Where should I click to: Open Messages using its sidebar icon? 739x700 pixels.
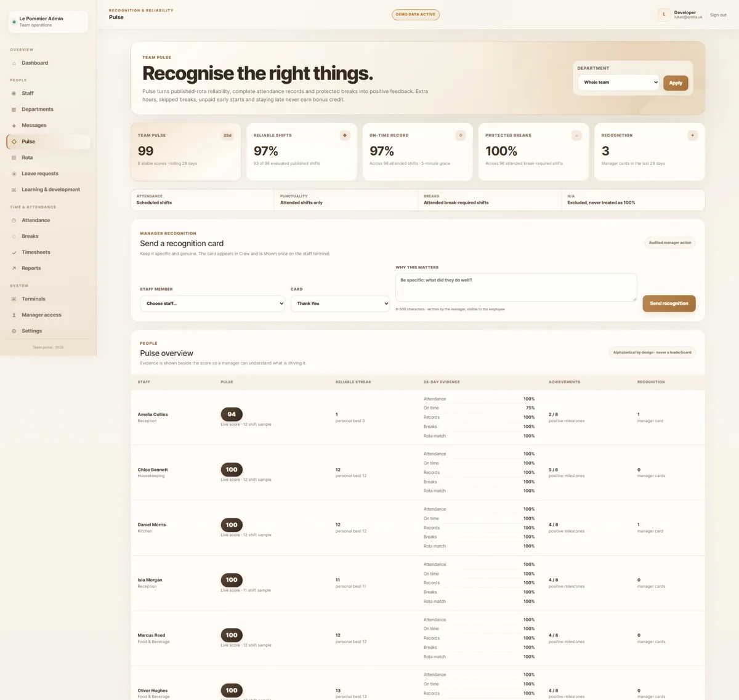coord(14,126)
